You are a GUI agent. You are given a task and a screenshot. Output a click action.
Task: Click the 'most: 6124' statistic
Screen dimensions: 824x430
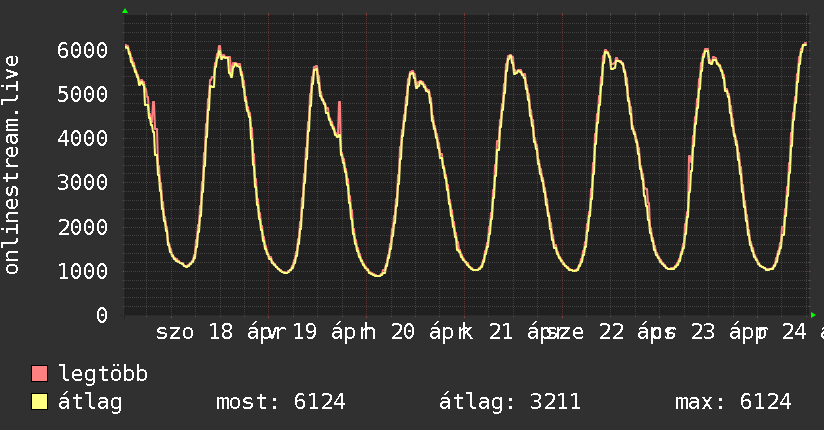pyautogui.click(x=280, y=403)
